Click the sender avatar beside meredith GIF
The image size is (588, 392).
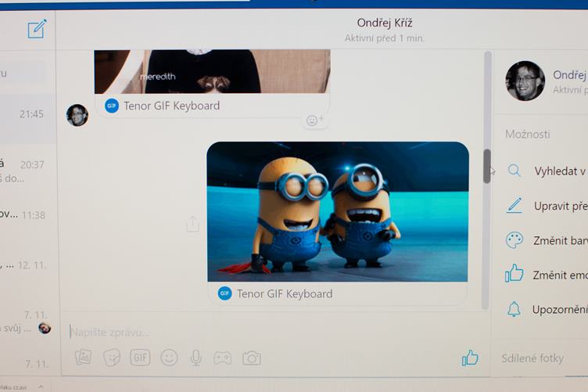[77, 115]
